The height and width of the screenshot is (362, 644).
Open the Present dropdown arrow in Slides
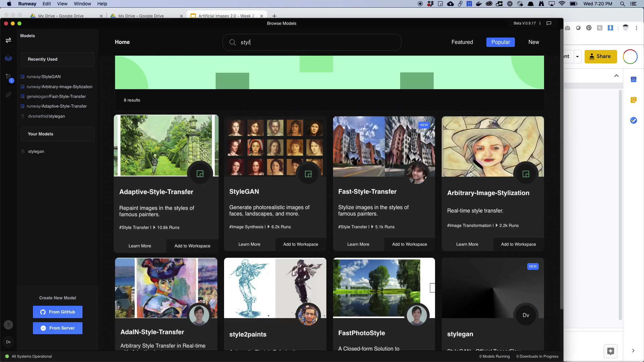(x=577, y=57)
